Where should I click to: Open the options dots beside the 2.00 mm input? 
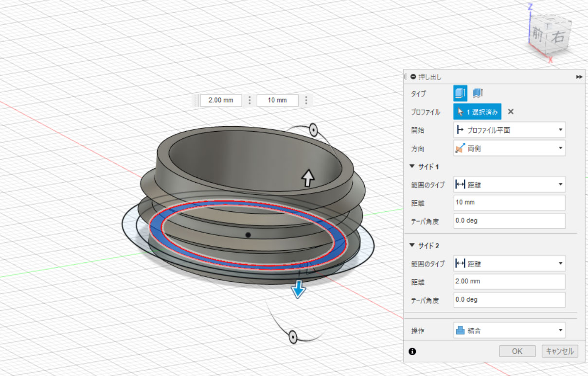249,100
